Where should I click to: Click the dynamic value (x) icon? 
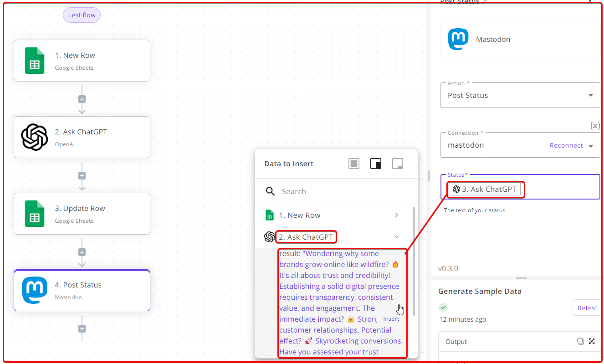point(595,125)
